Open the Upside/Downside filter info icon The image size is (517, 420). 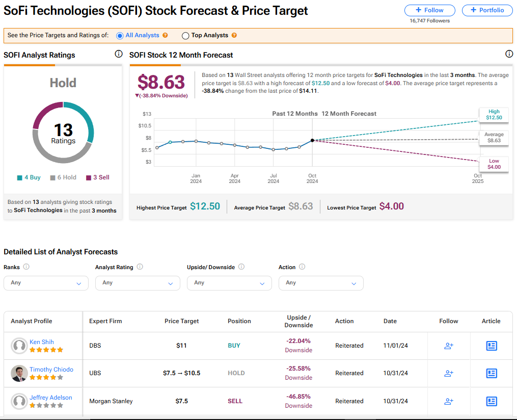(241, 267)
